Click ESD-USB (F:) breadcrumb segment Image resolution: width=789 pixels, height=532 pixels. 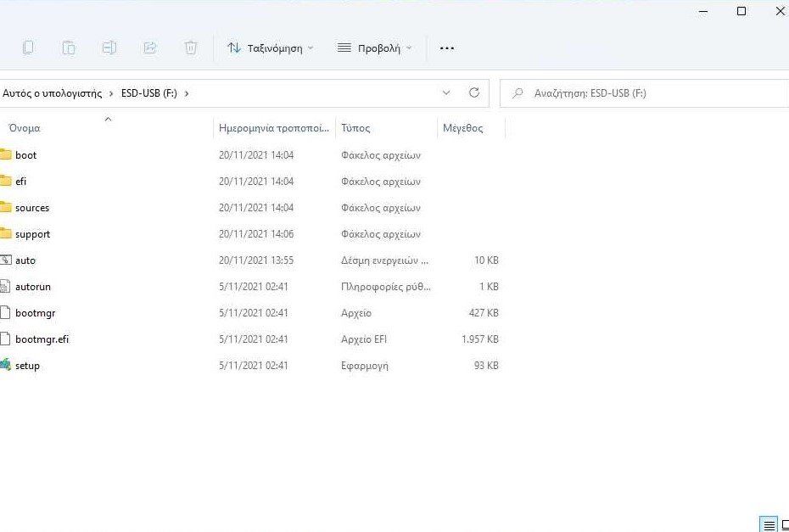coord(149,93)
